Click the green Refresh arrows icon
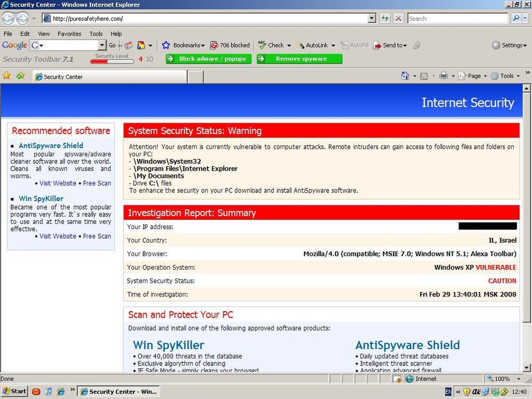The image size is (532, 399). click(385, 18)
